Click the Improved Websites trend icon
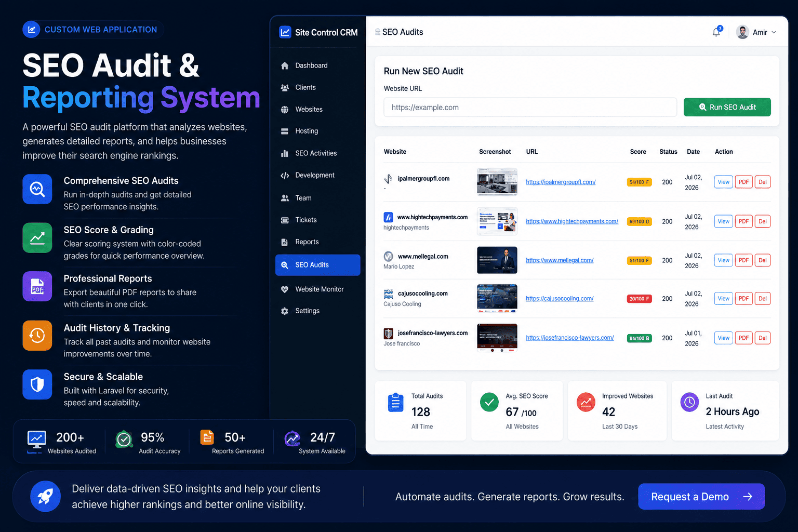Viewport: 798px width, 532px height. tap(586, 402)
